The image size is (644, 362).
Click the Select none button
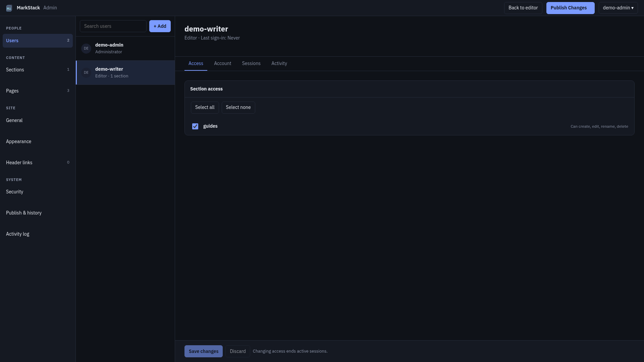[x=238, y=108]
